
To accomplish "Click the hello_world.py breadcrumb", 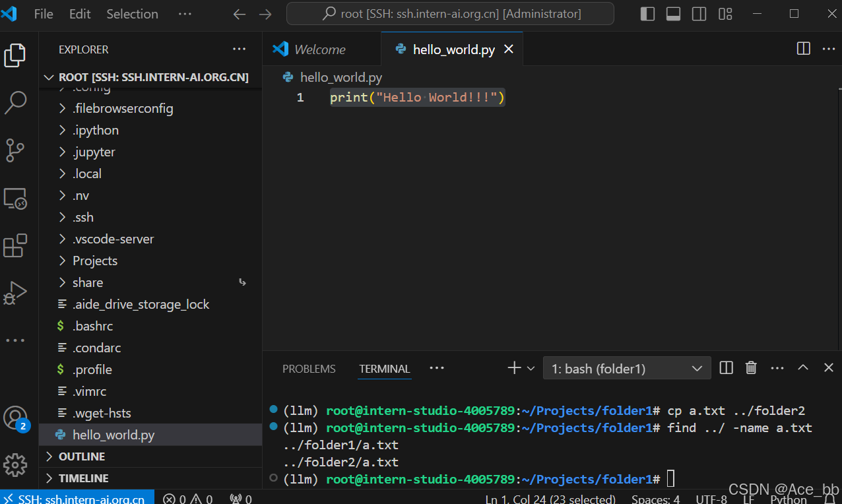I will [333, 77].
